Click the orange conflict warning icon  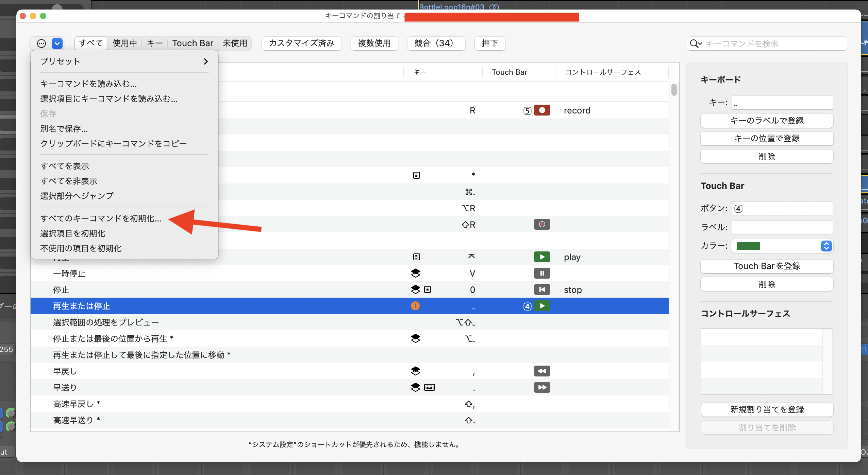(415, 306)
